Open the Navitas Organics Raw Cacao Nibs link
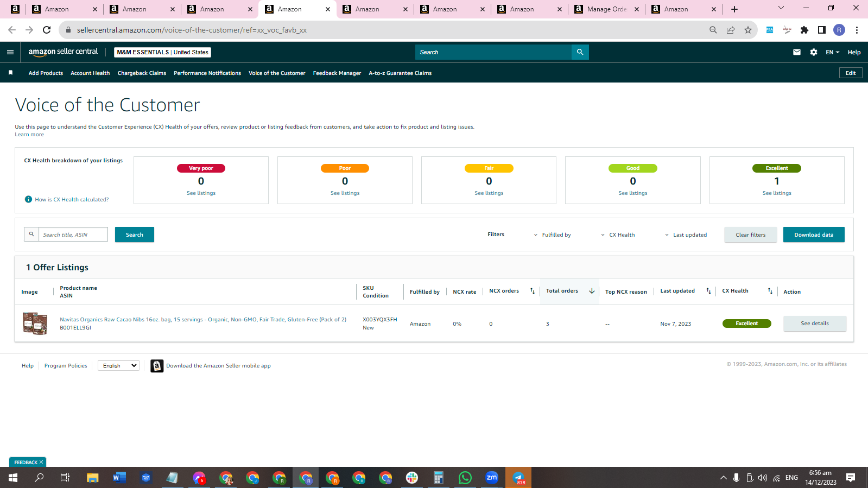868x488 pixels. click(x=203, y=320)
